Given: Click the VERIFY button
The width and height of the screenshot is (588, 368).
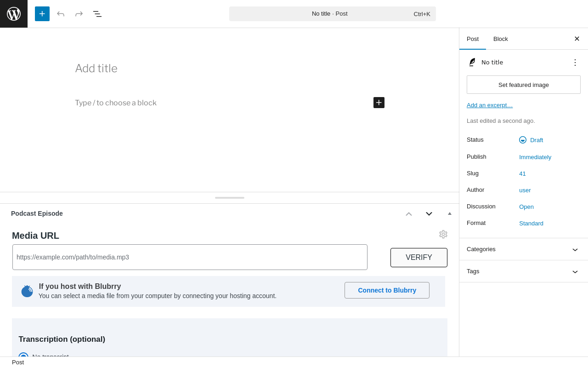Looking at the screenshot, I should (x=419, y=258).
